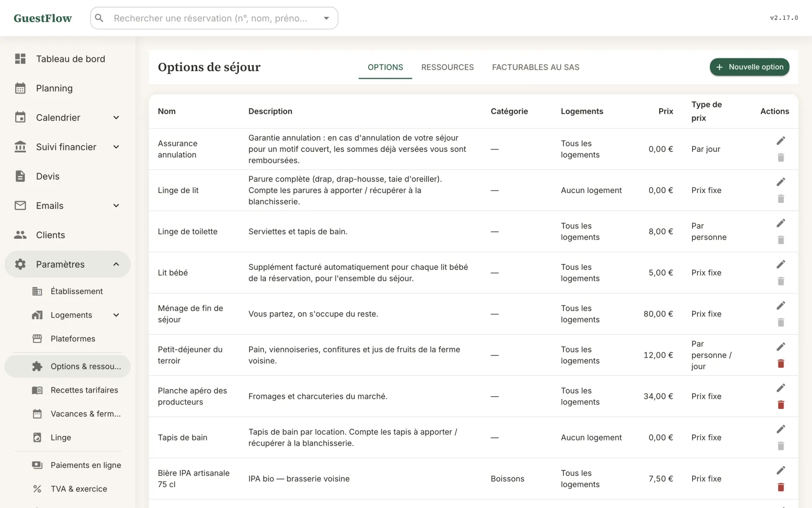
Task: Delete the Planche apéro des producteurs option
Action: click(781, 405)
